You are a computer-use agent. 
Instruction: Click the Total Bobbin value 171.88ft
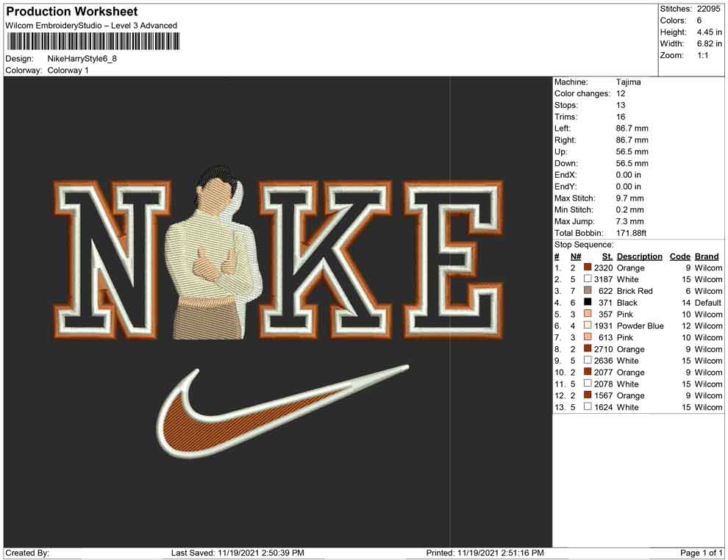tap(631, 233)
